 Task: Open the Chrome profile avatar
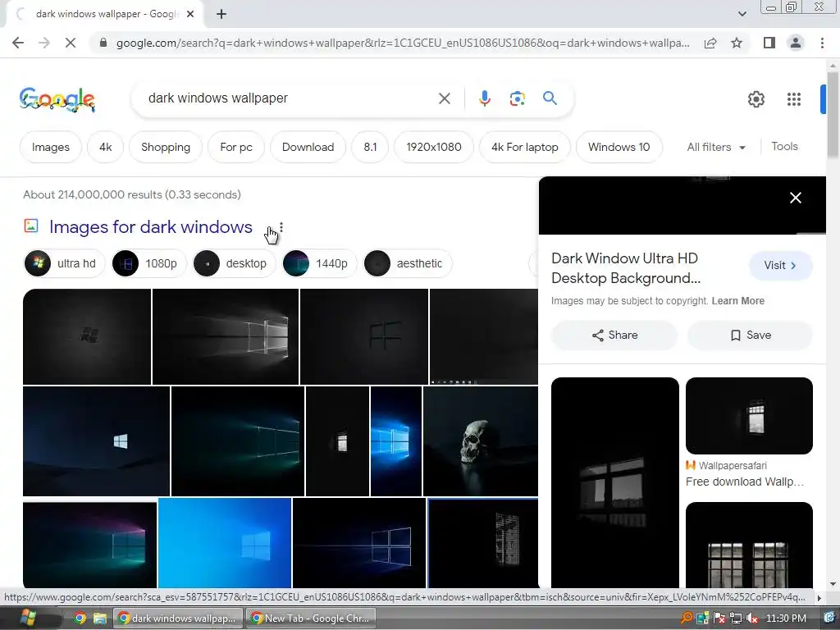[x=796, y=43]
